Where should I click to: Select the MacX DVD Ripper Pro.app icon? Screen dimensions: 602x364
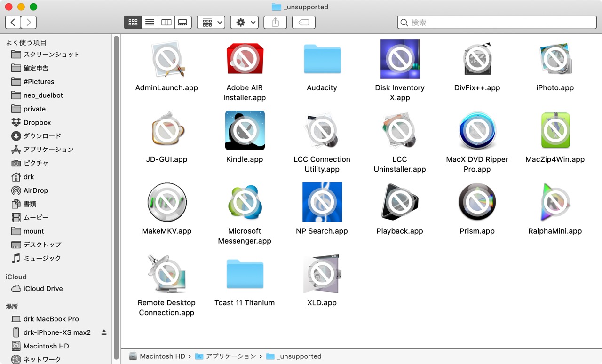[477, 131]
